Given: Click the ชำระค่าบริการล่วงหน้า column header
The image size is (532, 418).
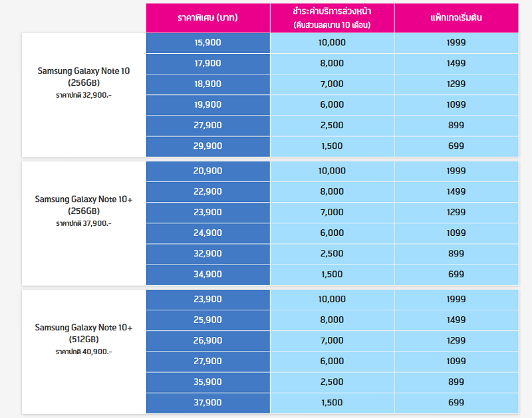Looking at the screenshot, I should (x=332, y=18).
